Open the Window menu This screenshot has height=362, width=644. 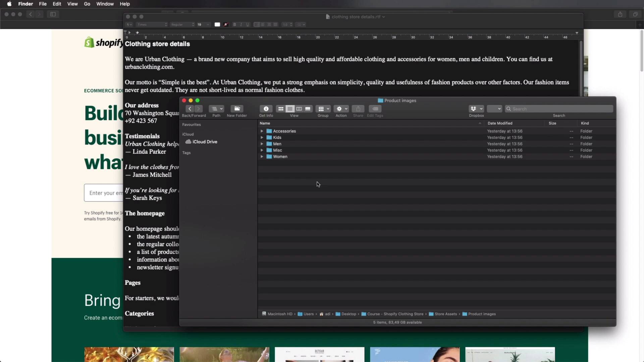click(105, 4)
